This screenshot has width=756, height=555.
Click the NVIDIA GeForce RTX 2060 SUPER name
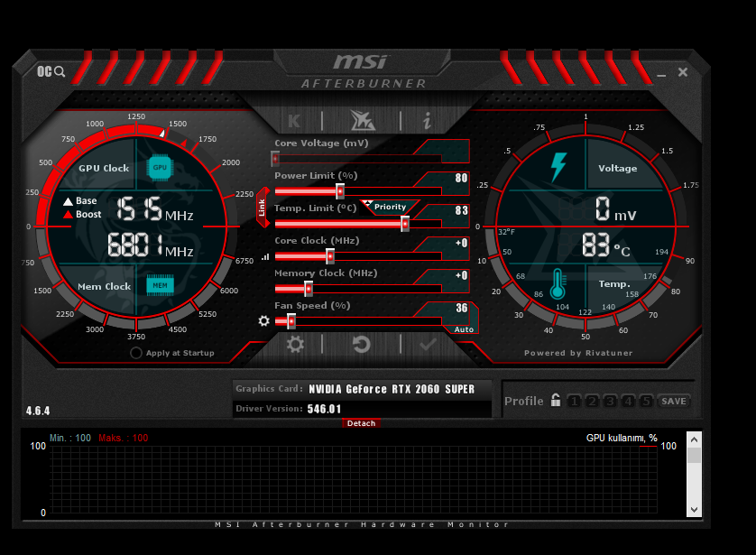coord(392,389)
